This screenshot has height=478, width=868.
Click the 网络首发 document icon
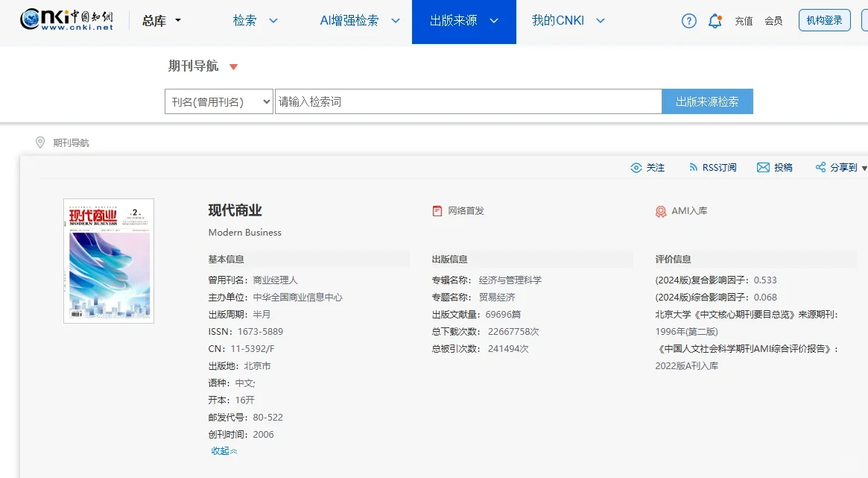coord(437,211)
